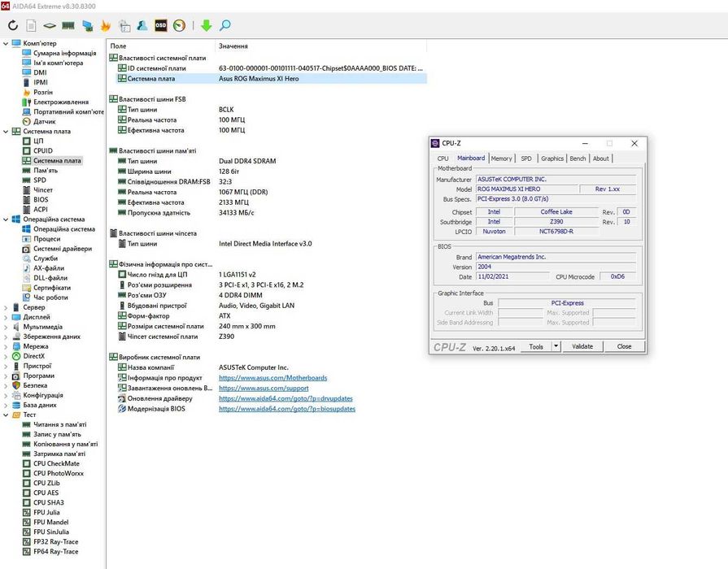Expand the Сервер tree node
Viewport: 728px width, 569px height.
(6, 307)
